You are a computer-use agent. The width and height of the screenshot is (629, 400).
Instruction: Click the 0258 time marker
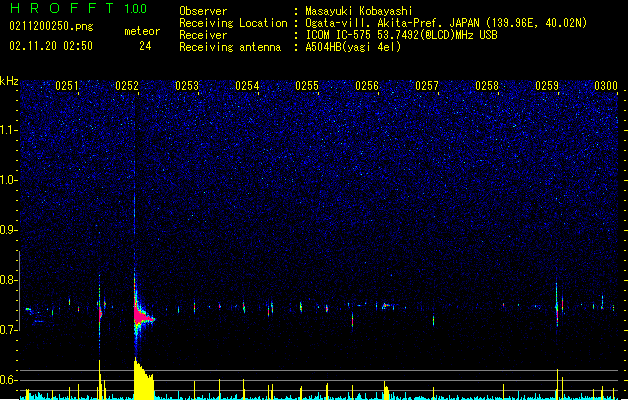coord(487,86)
